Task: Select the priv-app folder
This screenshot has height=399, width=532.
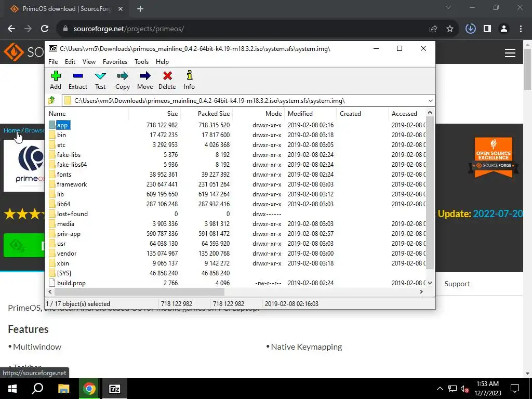Action: (x=69, y=234)
